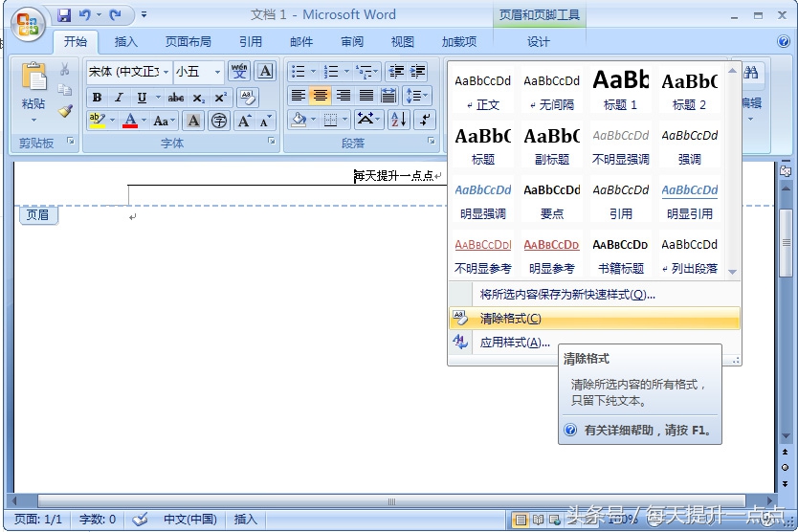Choose 应用样式(A)... menu entry

(594, 343)
